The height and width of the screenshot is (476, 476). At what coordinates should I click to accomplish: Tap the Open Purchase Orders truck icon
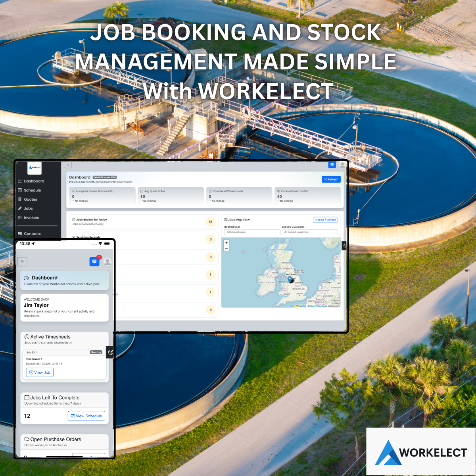pos(27,440)
